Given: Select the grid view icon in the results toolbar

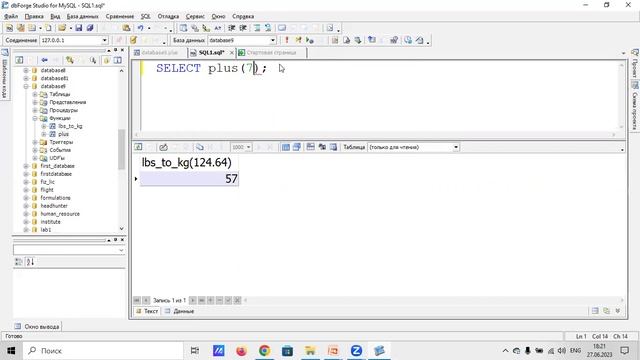Looking at the screenshot, I should pos(285,147).
